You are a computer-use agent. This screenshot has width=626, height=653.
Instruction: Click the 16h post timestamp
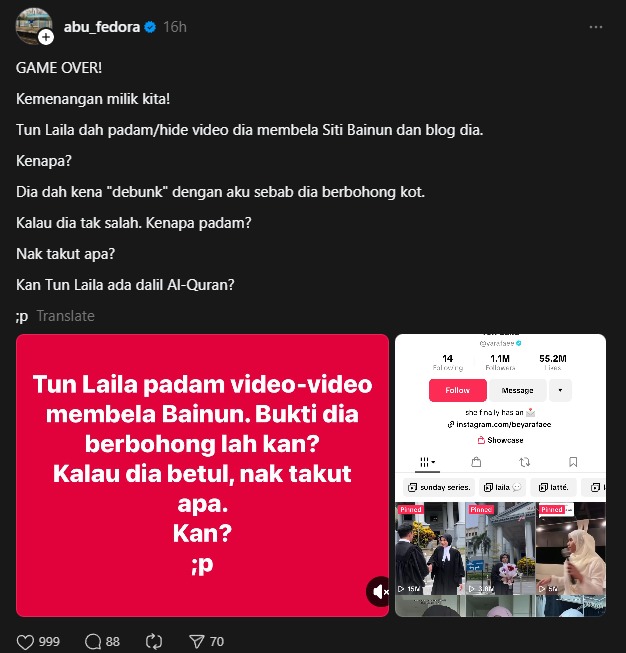tap(175, 27)
